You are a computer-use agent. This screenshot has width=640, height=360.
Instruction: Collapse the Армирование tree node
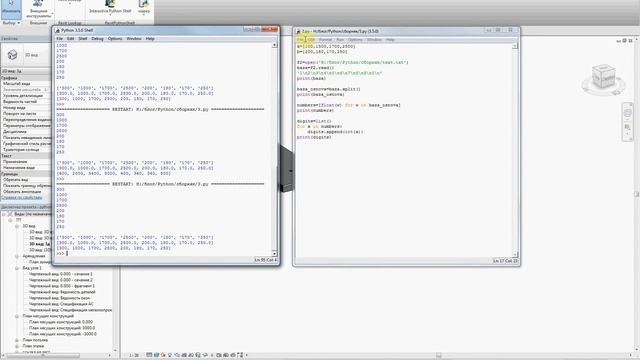[17, 256]
